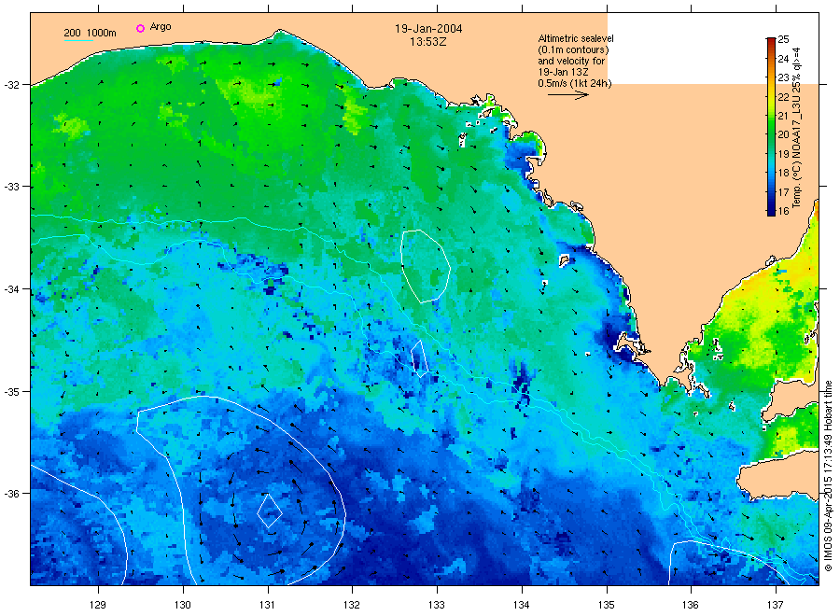Click the latitude label '-32'
This screenshot has width=840, height=616.
click(11, 85)
